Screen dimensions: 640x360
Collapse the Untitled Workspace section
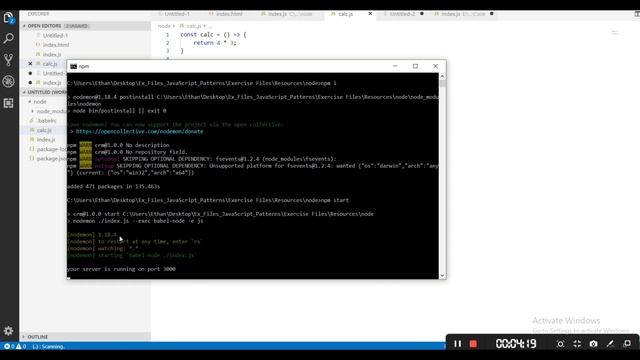tap(24, 92)
